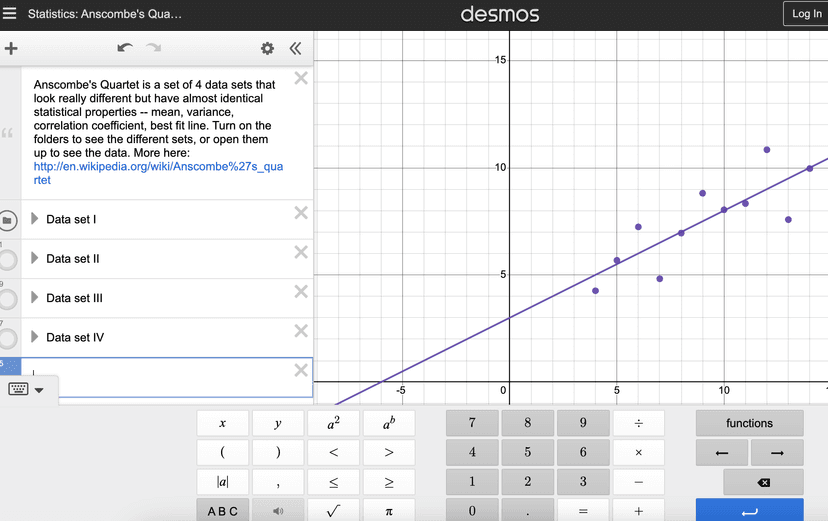The image size is (828, 521).
Task: Insert the less-than-or-equal symbol
Action: (x=333, y=482)
